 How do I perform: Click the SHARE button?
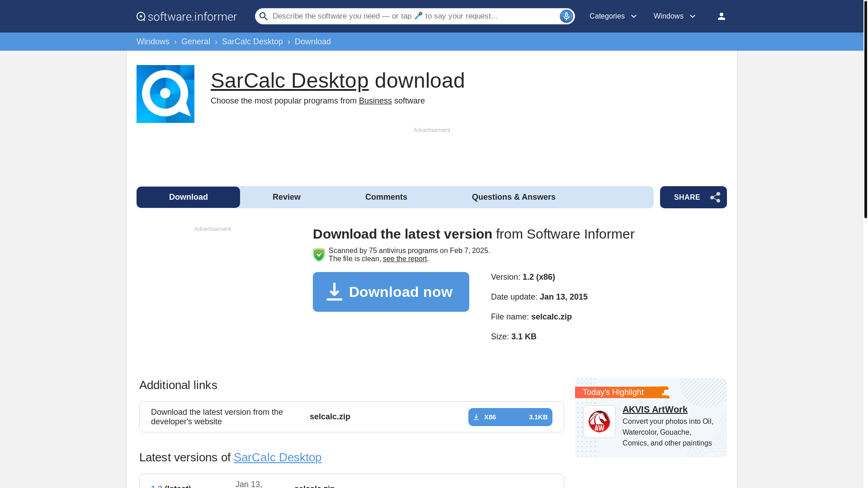[693, 197]
